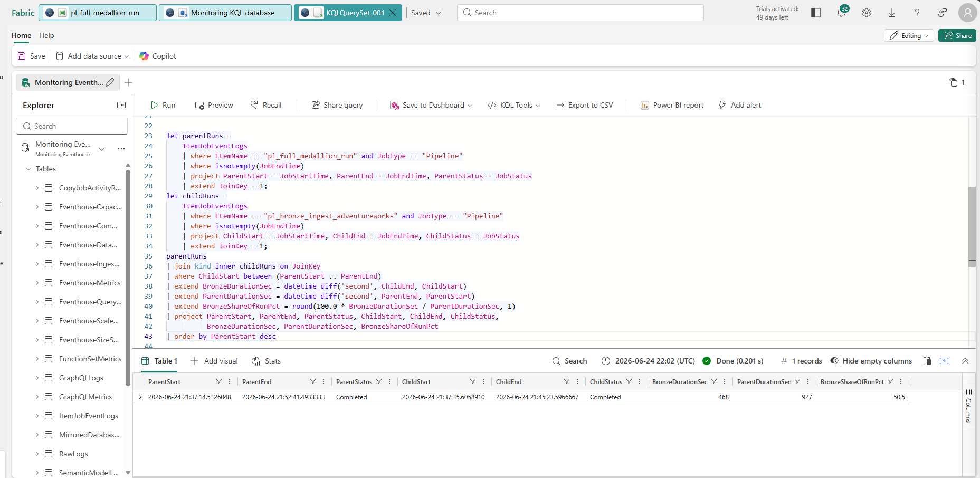This screenshot has width=980, height=478.
Task: Filter the ParentStart column
Action: [x=219, y=381]
